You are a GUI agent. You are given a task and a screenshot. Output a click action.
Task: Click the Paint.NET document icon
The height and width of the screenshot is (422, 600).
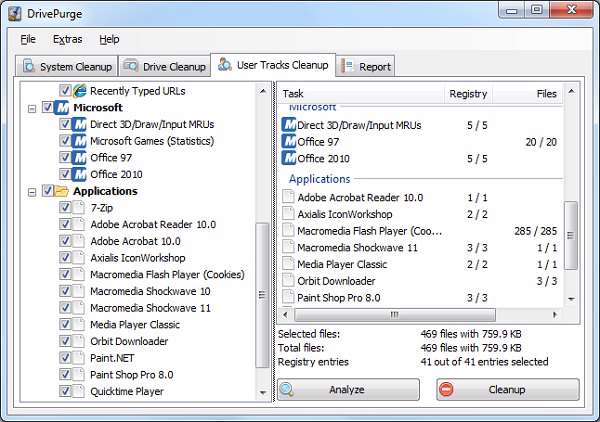click(78, 358)
